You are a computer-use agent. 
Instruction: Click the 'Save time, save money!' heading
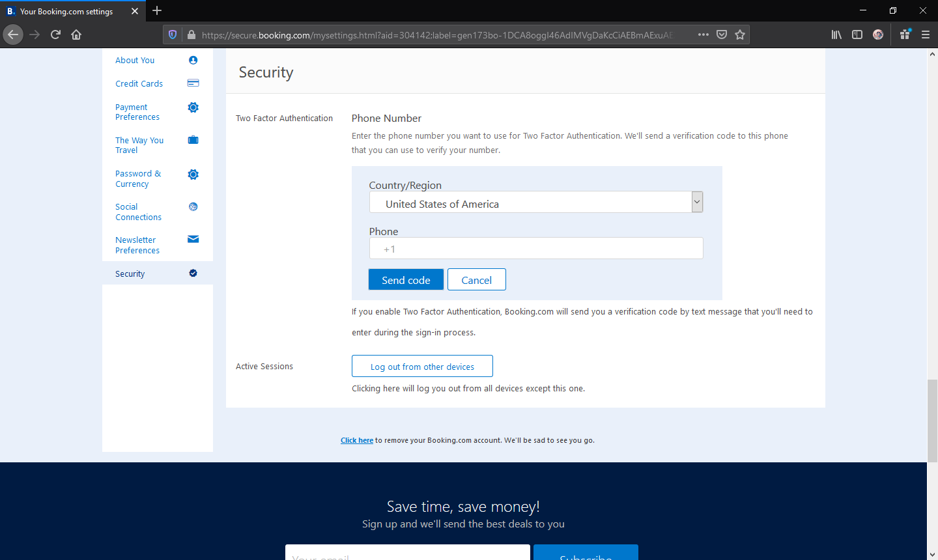coord(463,506)
